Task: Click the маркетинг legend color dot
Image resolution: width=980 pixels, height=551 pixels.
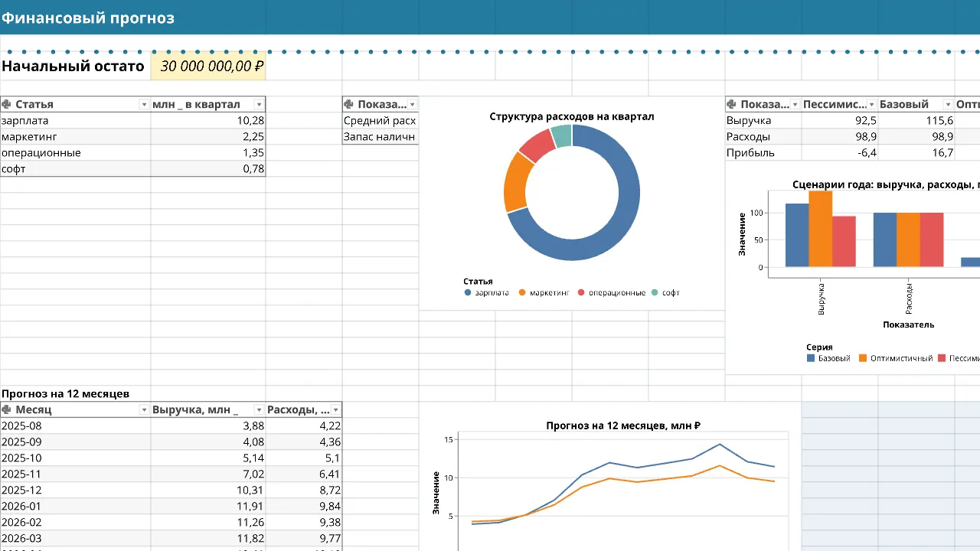Action: click(523, 292)
